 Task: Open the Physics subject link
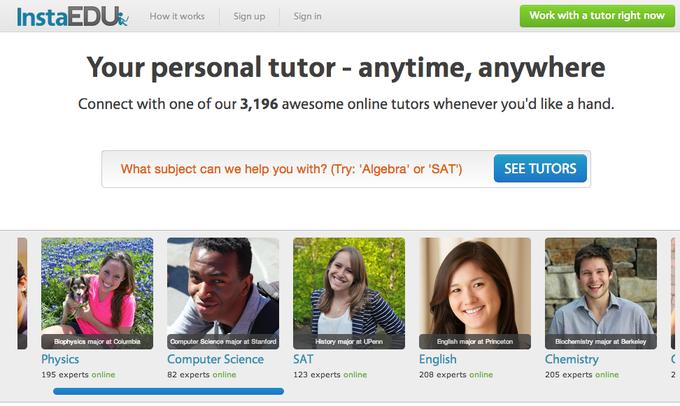click(60, 360)
